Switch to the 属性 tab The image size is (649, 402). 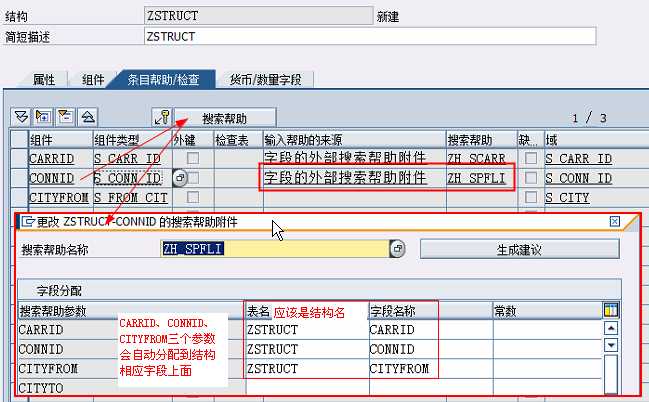(x=44, y=79)
